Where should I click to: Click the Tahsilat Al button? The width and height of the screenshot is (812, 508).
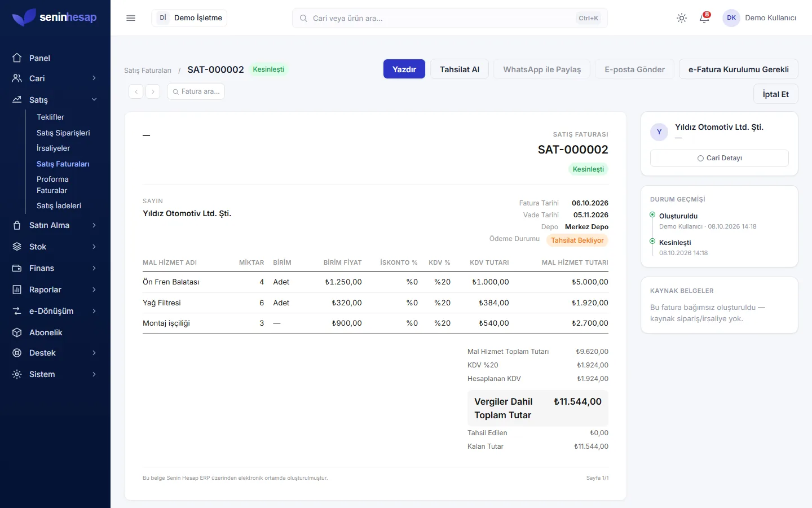(x=460, y=69)
